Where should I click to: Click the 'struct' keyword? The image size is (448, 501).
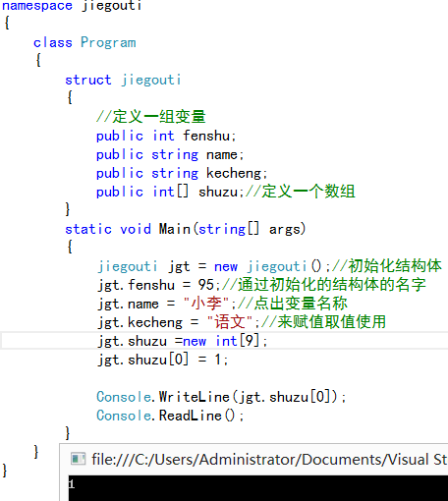point(88,80)
